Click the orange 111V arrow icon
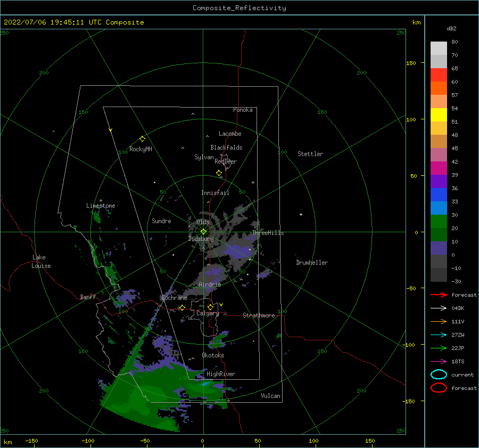 tap(439, 321)
